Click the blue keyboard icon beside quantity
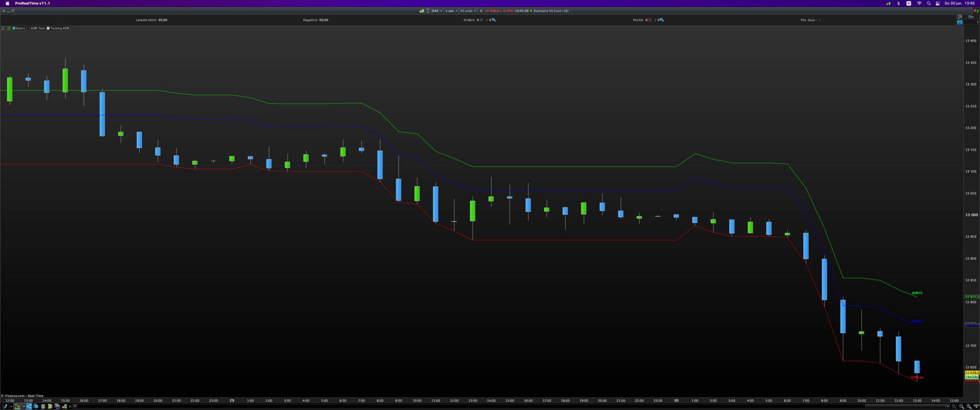Viewport: 980px width, 410px height. coord(959,22)
